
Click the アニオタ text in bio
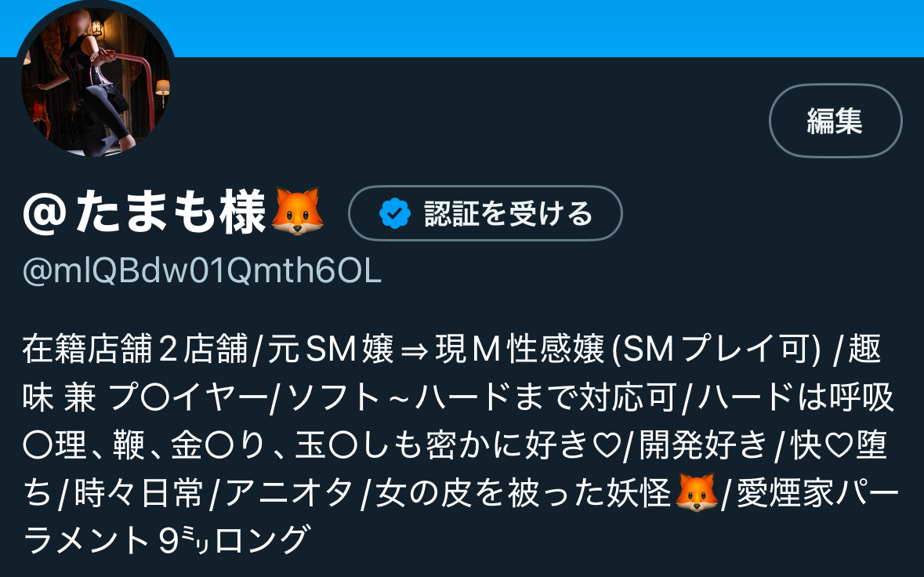[289, 493]
